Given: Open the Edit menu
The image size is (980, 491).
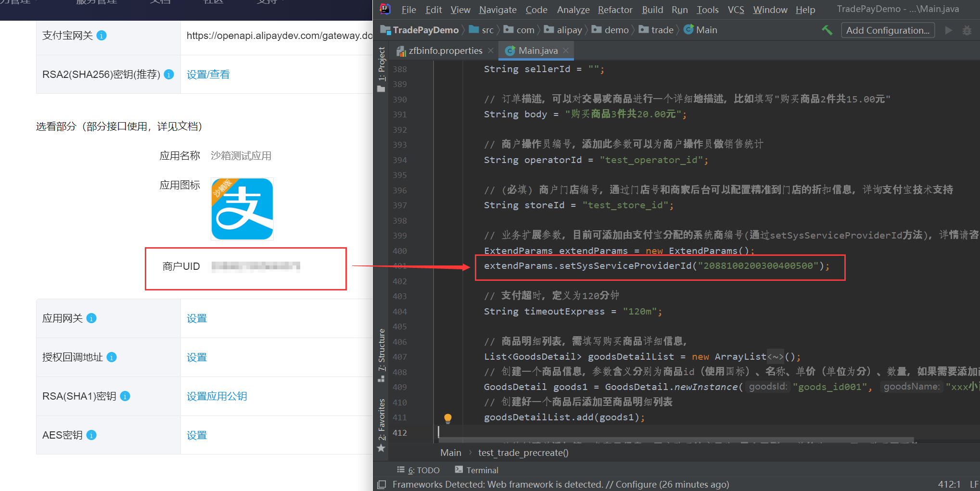Looking at the screenshot, I should pos(433,10).
